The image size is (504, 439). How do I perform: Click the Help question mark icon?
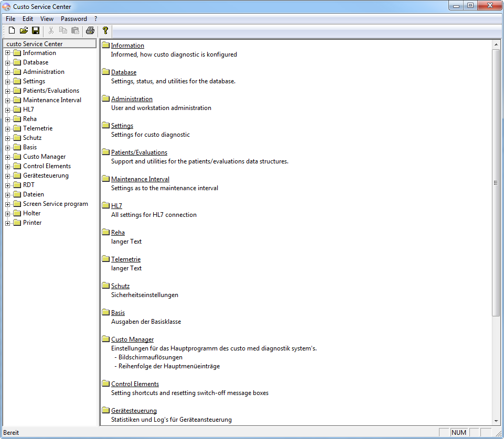point(105,30)
